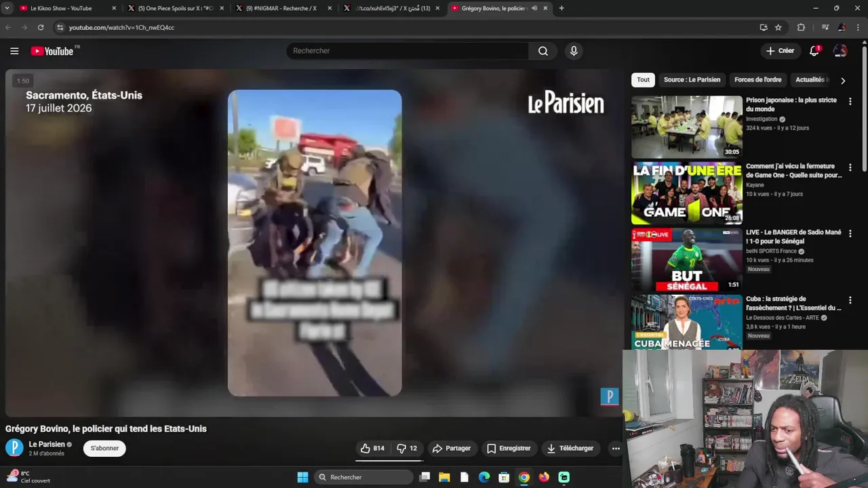Open YouTube notifications bell
The width and height of the screenshot is (868, 488).
click(x=814, y=51)
